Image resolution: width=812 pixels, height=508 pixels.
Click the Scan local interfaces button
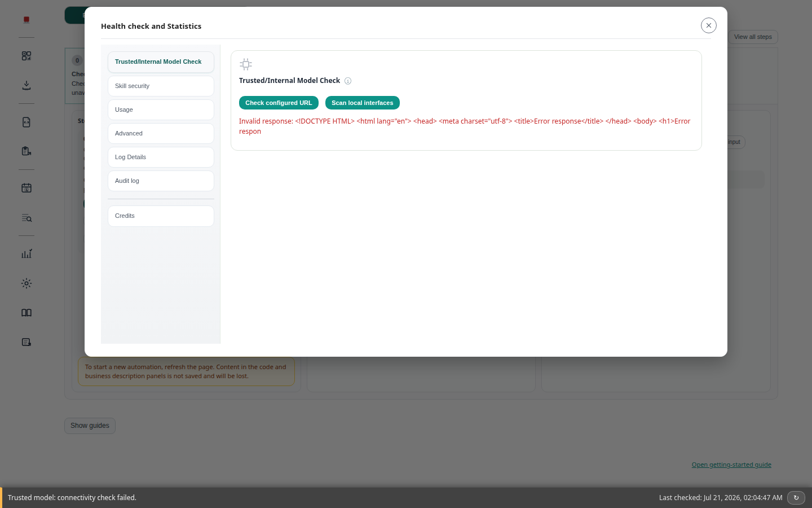pyautogui.click(x=363, y=103)
